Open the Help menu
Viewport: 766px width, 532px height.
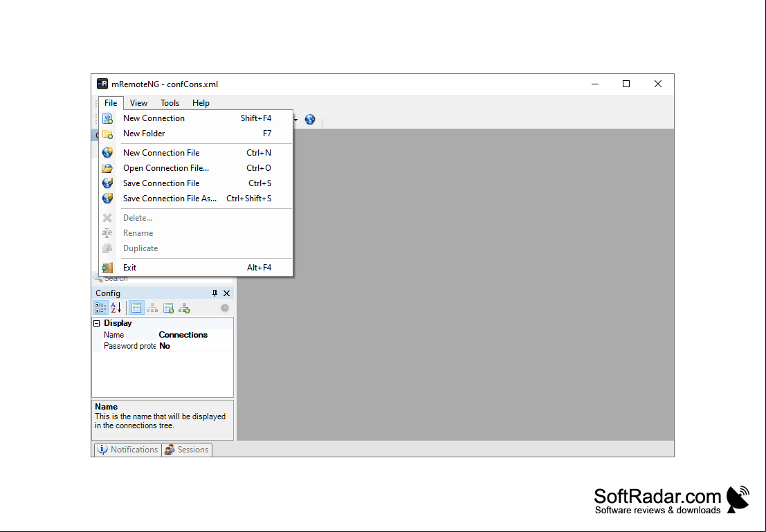point(201,103)
